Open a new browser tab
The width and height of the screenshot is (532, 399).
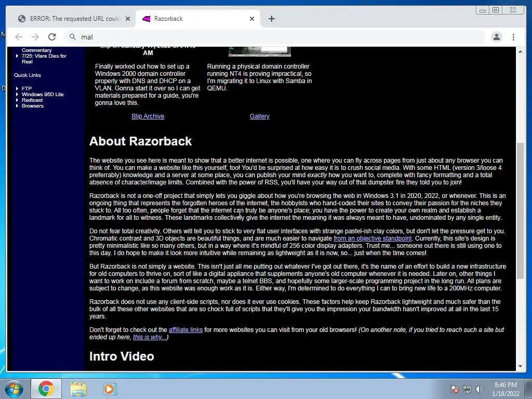tap(271, 19)
